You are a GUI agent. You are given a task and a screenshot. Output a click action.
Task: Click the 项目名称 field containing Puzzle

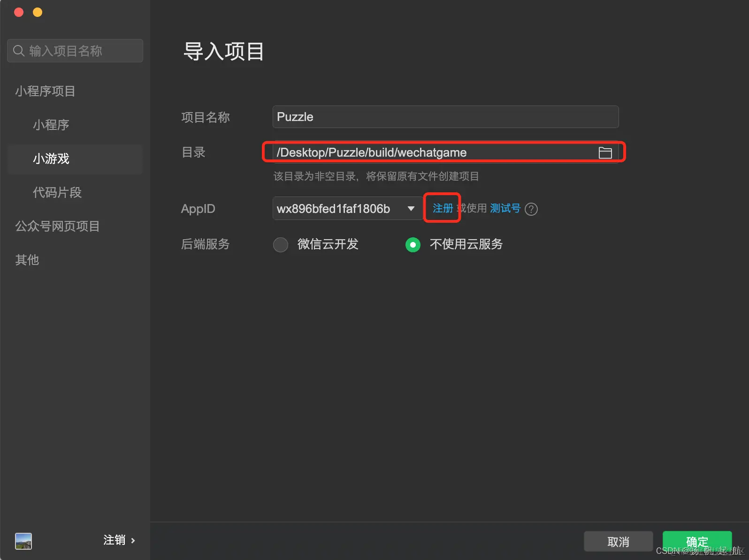click(445, 117)
